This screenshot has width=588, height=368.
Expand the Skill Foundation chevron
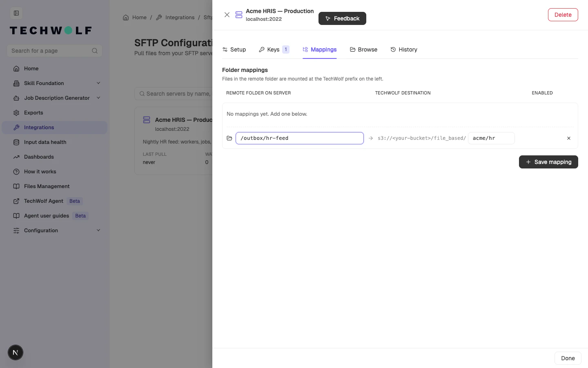click(98, 83)
